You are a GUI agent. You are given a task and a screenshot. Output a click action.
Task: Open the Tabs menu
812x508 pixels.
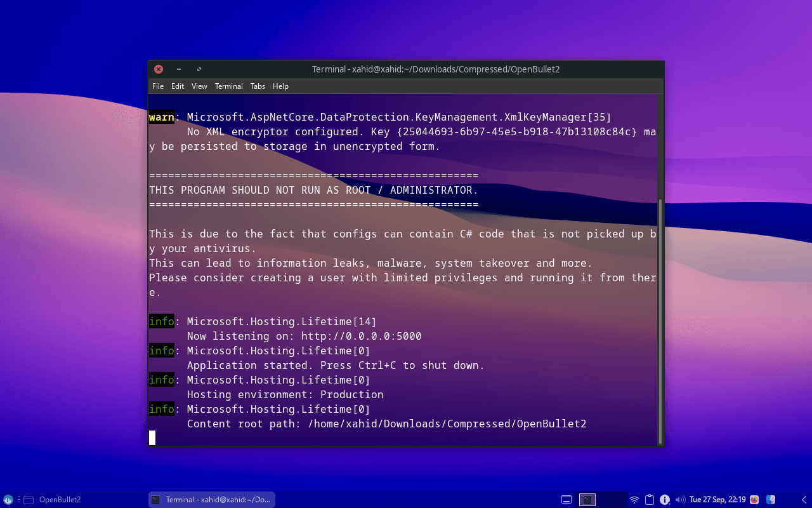(x=258, y=86)
